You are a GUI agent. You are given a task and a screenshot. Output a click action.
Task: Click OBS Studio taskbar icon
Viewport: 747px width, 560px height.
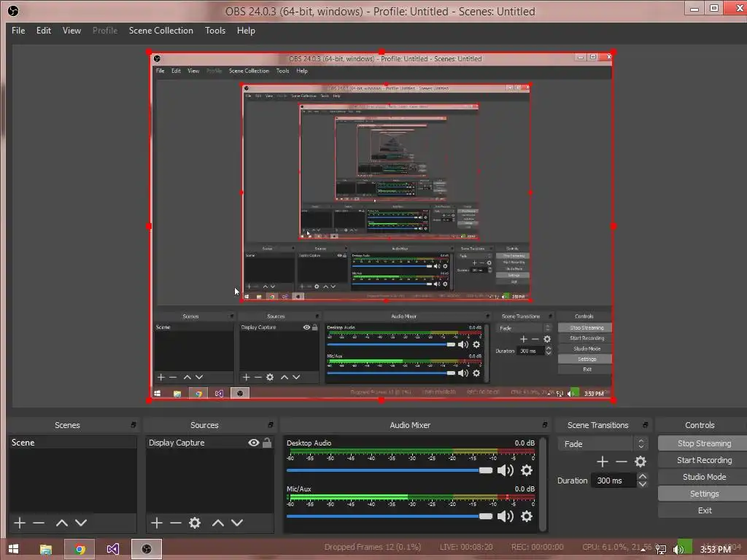[x=147, y=549]
